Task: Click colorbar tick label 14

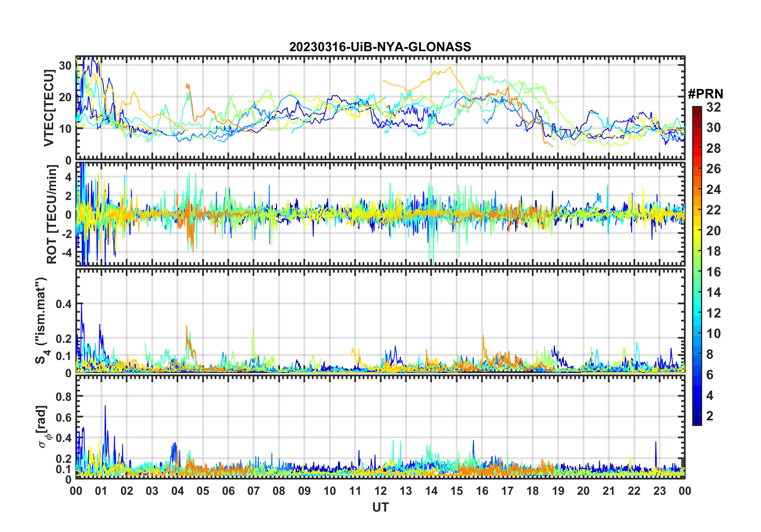Action: [x=713, y=292]
